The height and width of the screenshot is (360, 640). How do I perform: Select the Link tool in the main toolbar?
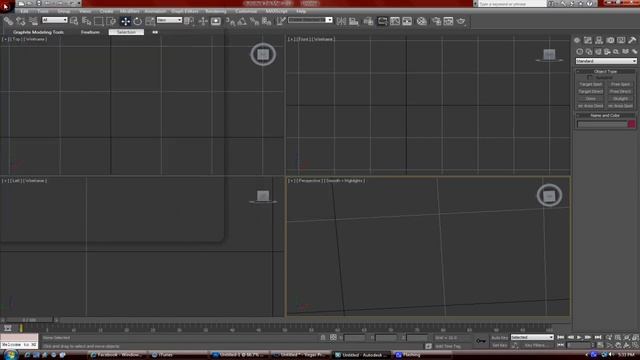pyautogui.click(x=8, y=21)
